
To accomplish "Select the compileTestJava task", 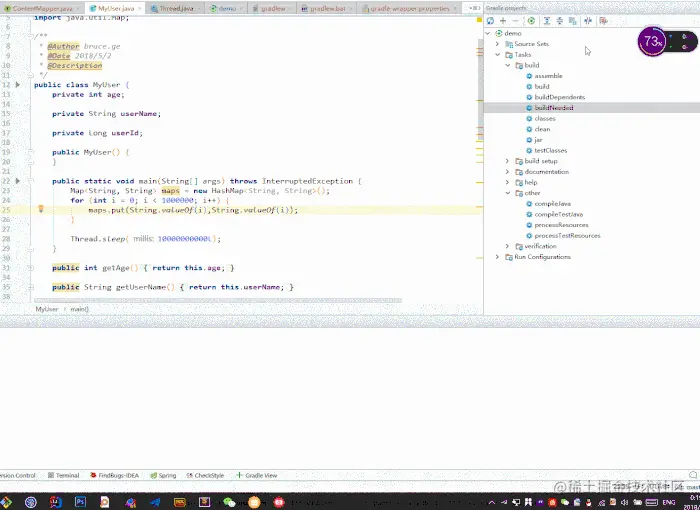I will coord(554,214).
